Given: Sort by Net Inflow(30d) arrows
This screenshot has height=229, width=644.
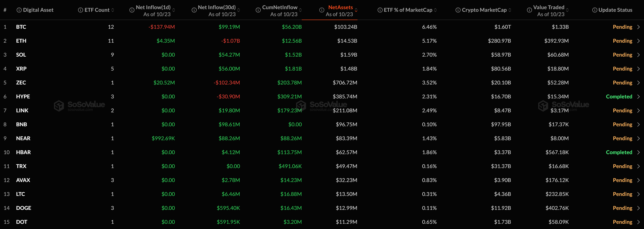Looking at the screenshot, I should (238, 10).
